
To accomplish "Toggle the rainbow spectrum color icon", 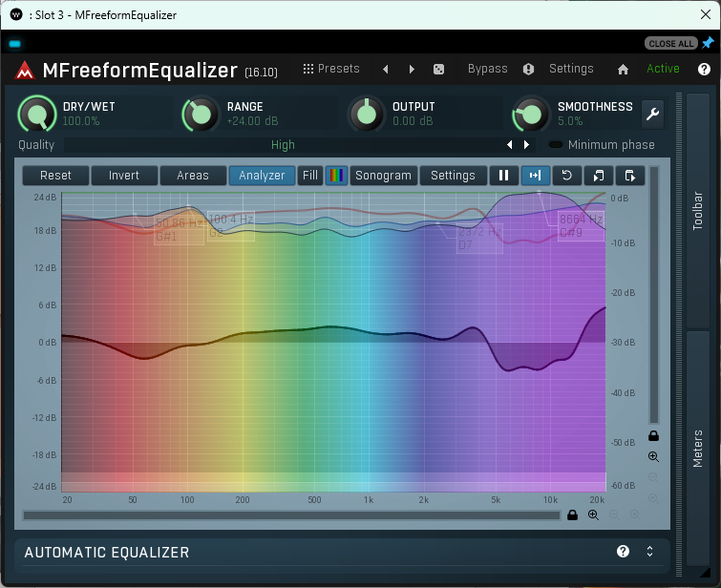I will click(x=336, y=176).
